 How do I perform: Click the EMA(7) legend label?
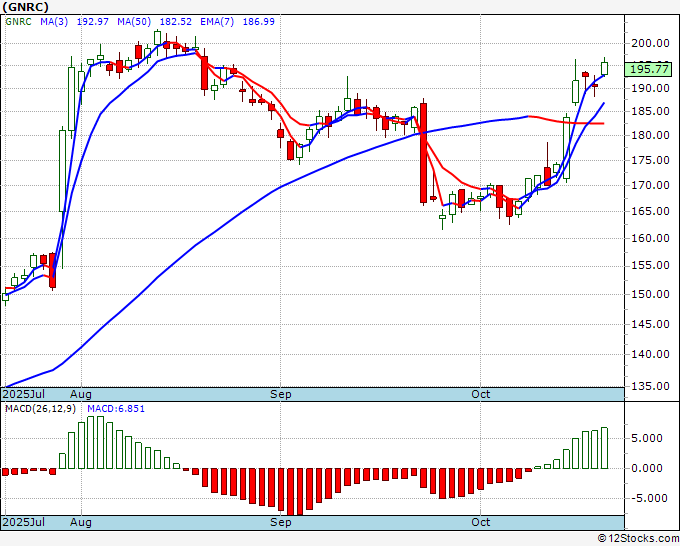(x=217, y=22)
